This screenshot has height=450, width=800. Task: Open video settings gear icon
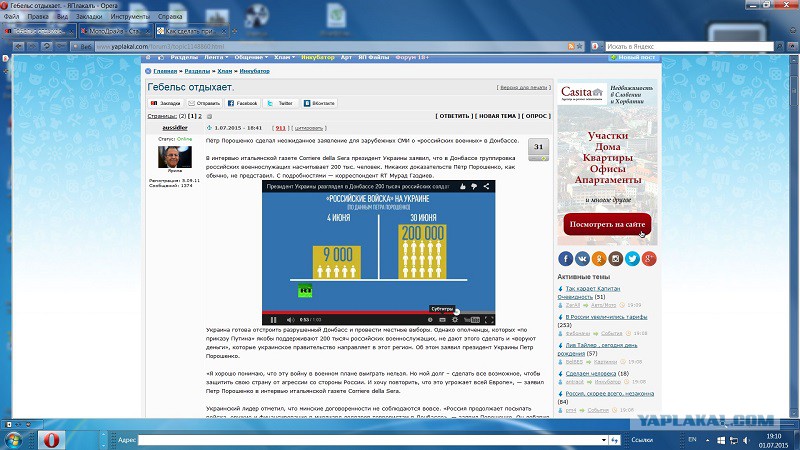pyautogui.click(x=455, y=320)
